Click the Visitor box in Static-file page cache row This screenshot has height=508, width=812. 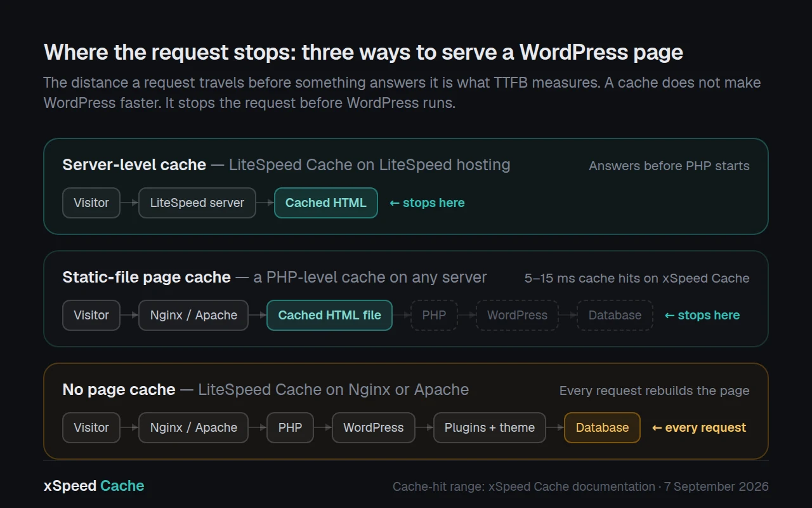coord(91,315)
